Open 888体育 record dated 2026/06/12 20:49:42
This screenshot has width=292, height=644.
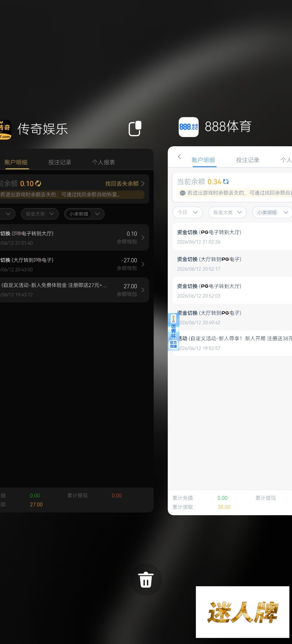pos(232,317)
